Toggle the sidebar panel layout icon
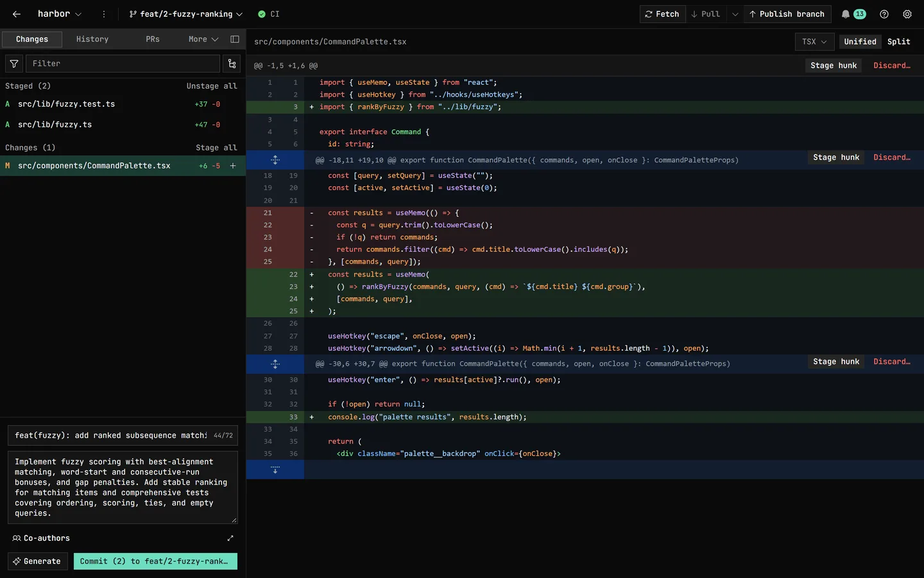 (235, 39)
